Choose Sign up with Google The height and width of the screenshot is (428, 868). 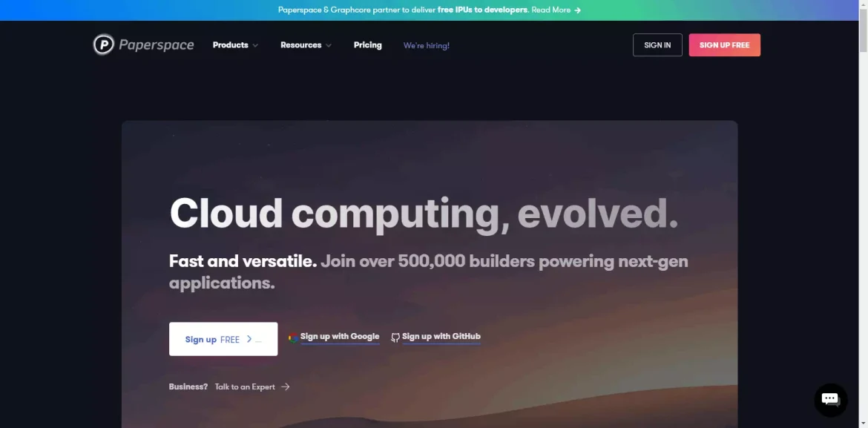click(339, 337)
